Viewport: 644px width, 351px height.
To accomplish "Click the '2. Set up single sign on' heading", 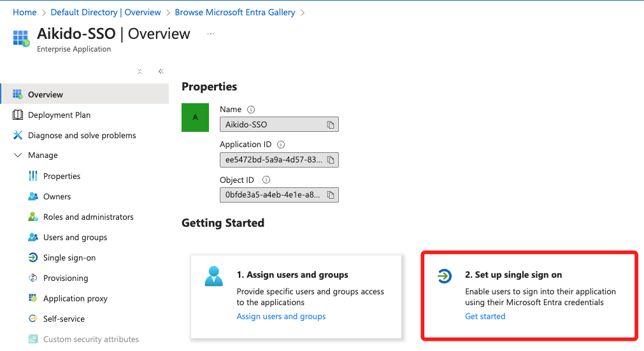I will pyautogui.click(x=513, y=275).
